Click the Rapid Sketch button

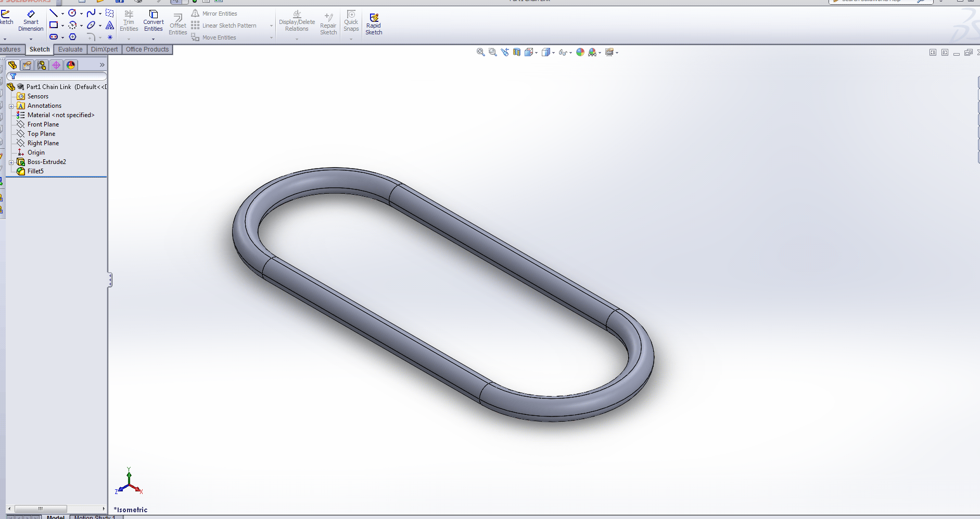374,24
